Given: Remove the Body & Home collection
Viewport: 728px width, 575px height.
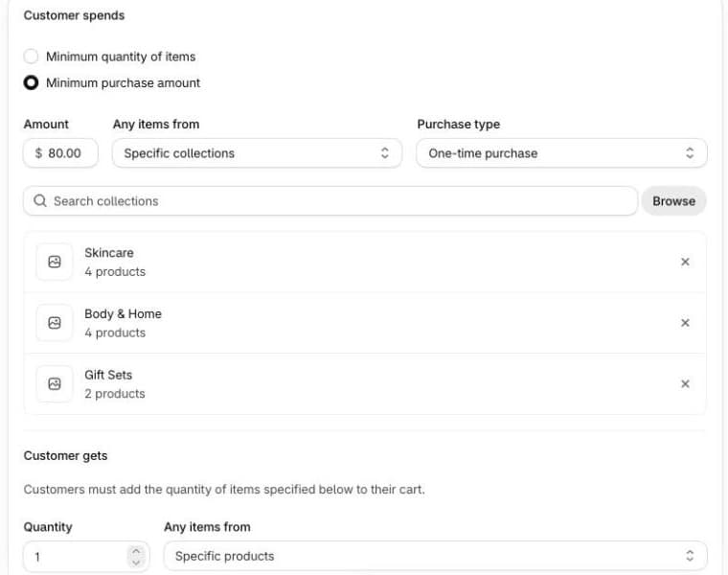Looking at the screenshot, I should pos(685,323).
